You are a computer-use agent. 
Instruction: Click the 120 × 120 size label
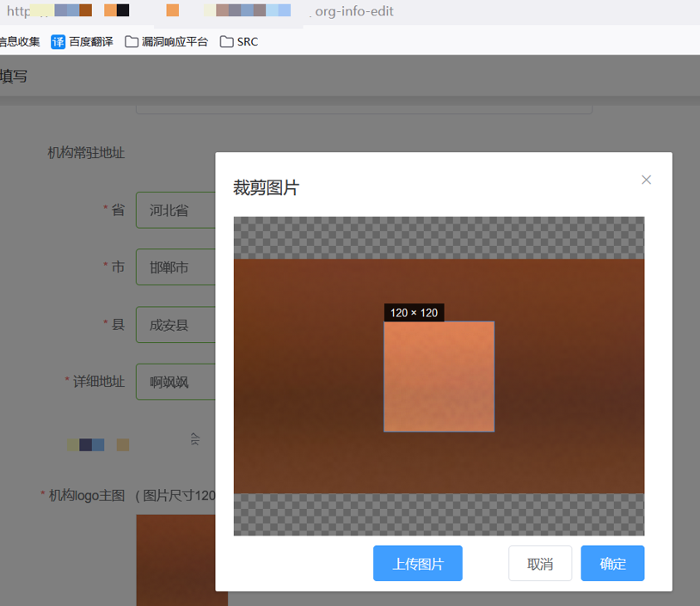click(x=414, y=313)
